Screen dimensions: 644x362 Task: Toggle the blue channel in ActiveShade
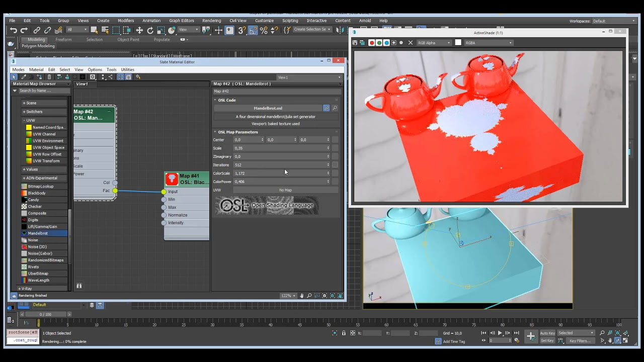386,43
